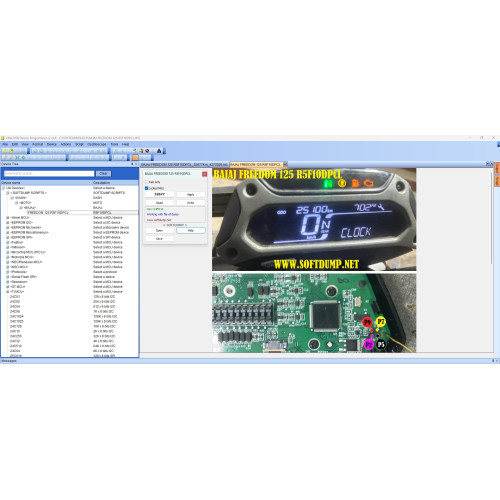Expand the EEPROM SPI node

[x=8, y=237]
